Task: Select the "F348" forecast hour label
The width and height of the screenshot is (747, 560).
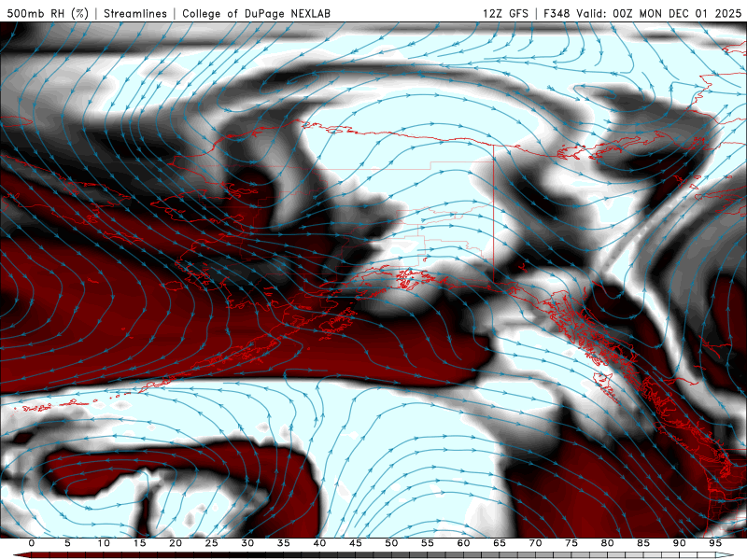Action: click(557, 14)
